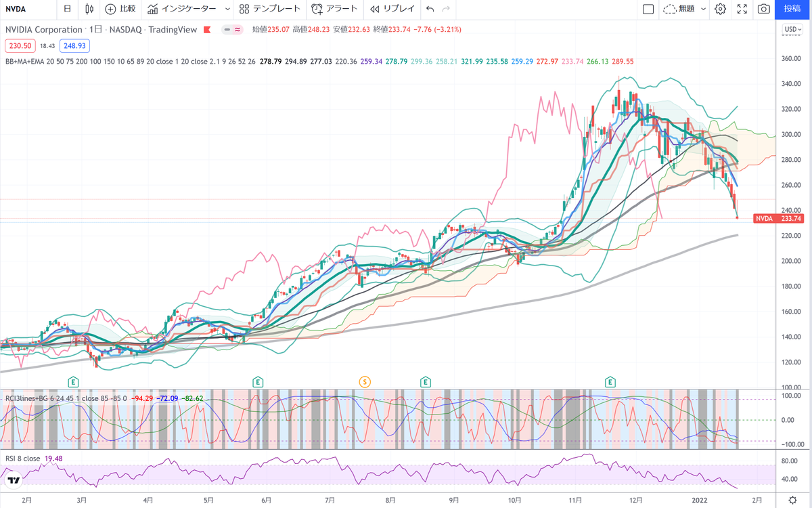Image resolution: width=812 pixels, height=508 pixels.
Task: Open the indicators panel
Action: point(182,9)
